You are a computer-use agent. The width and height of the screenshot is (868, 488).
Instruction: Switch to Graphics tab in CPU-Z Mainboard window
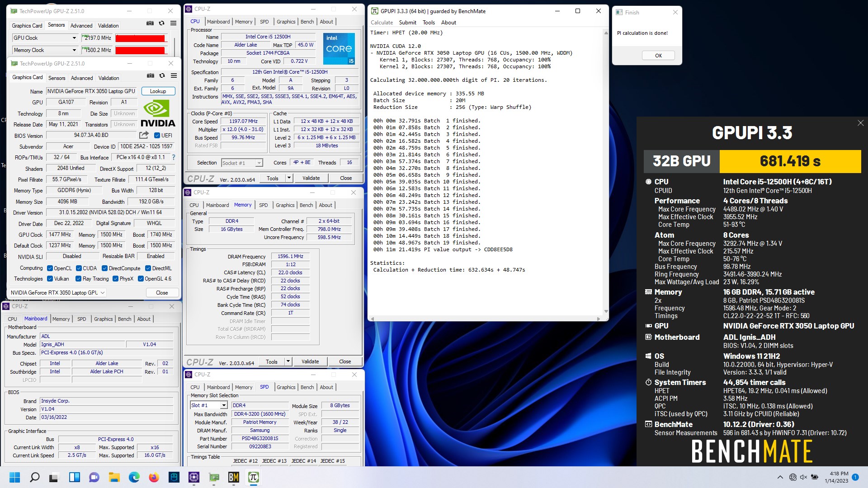[104, 319]
